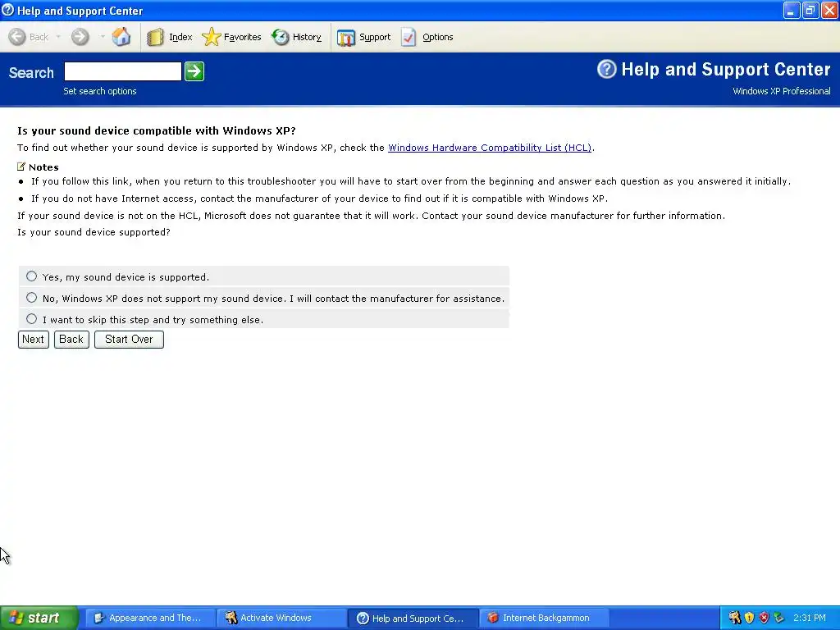Click the title bar help icon
Viewport: 840px width, 630px height.
[7, 10]
